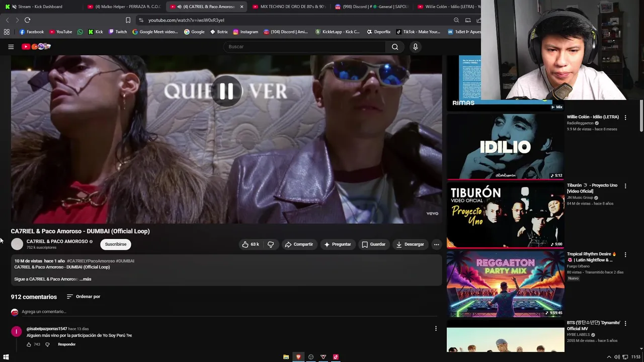Open the volume icon in system tray

tap(617, 357)
